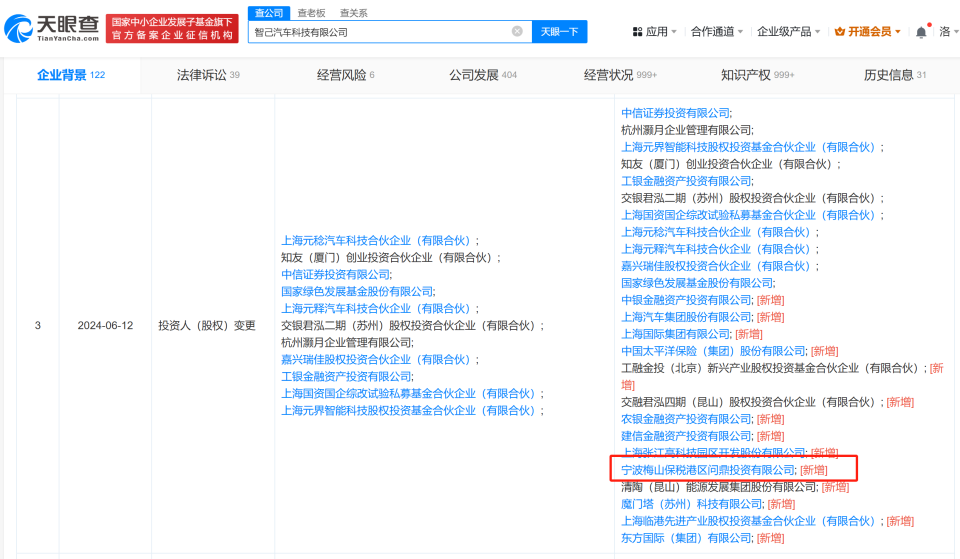Select the 知识产权 tab

point(757,75)
